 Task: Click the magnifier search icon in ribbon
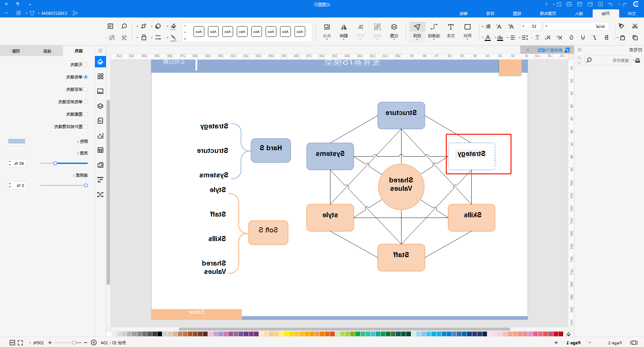(124, 26)
